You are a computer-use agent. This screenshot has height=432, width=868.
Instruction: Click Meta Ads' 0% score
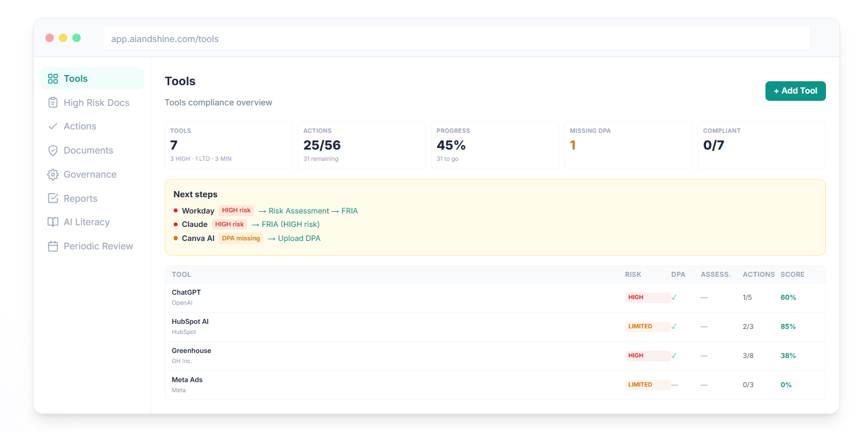(x=786, y=385)
